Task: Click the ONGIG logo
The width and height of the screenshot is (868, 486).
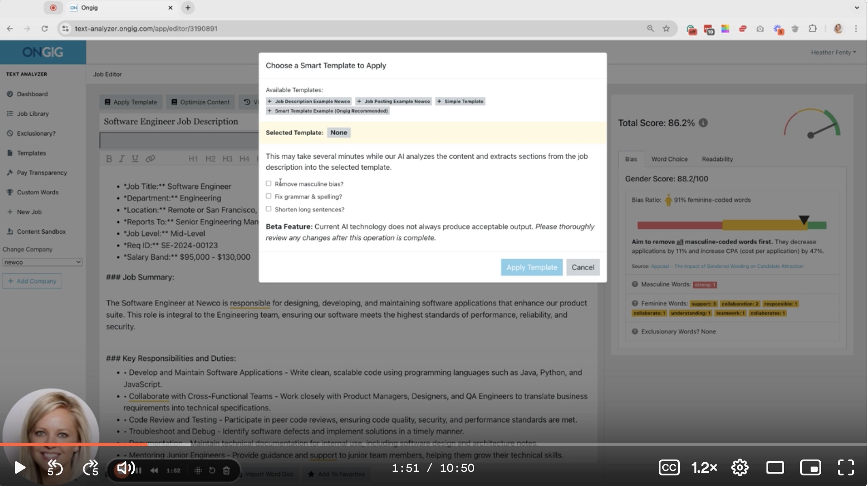Action: (43, 52)
